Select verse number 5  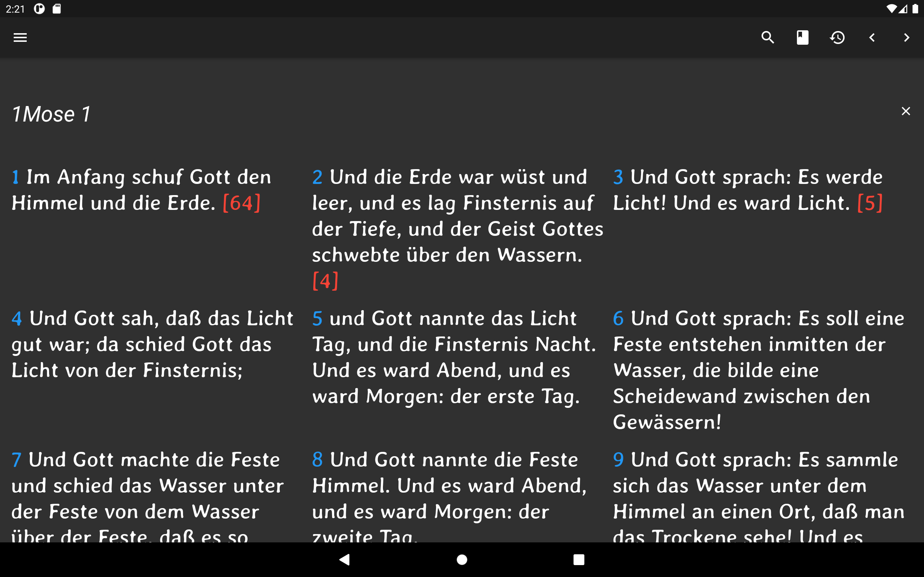click(x=317, y=319)
